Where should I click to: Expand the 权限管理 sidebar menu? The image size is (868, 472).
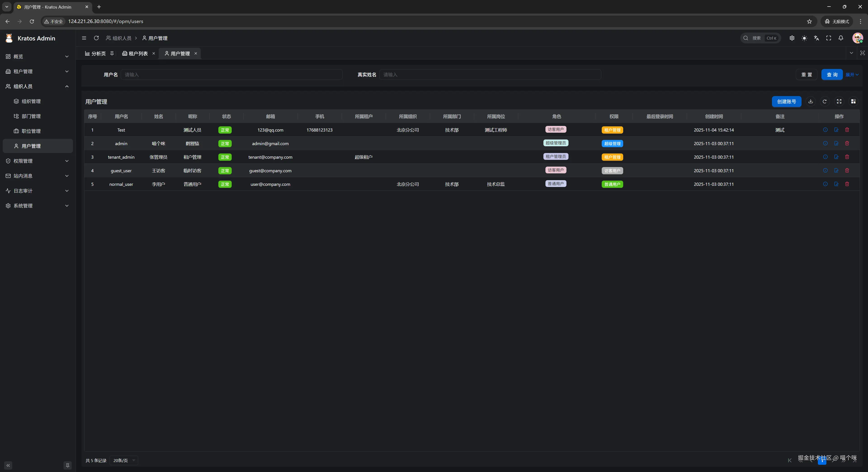[37, 161]
